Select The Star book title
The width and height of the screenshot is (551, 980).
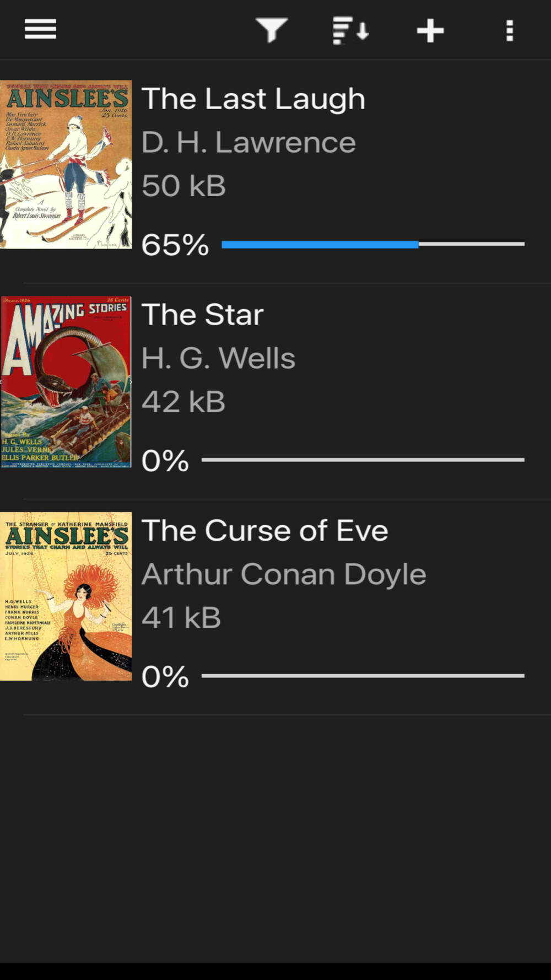[x=203, y=315]
